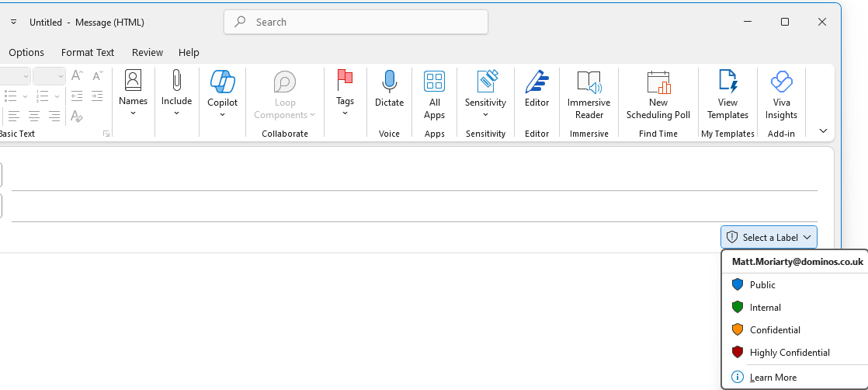868x390 pixels.
Task: Open the Tags flag menu
Action: [345, 93]
